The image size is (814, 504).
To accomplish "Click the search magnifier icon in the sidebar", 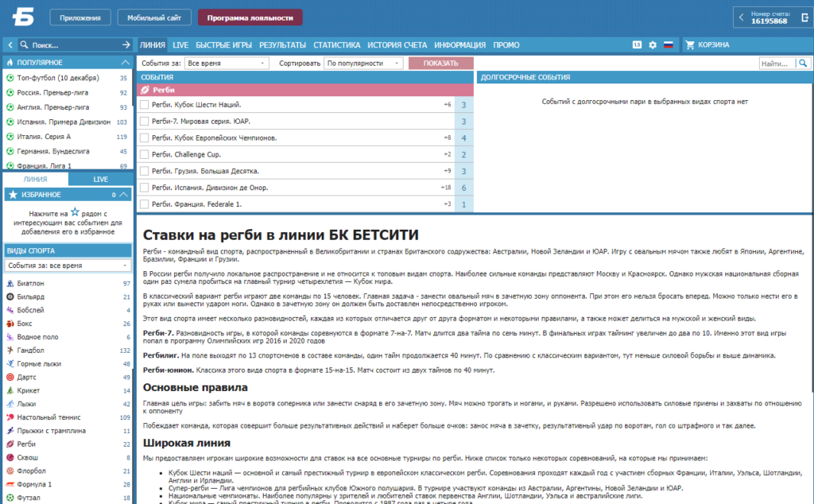I will coord(24,45).
